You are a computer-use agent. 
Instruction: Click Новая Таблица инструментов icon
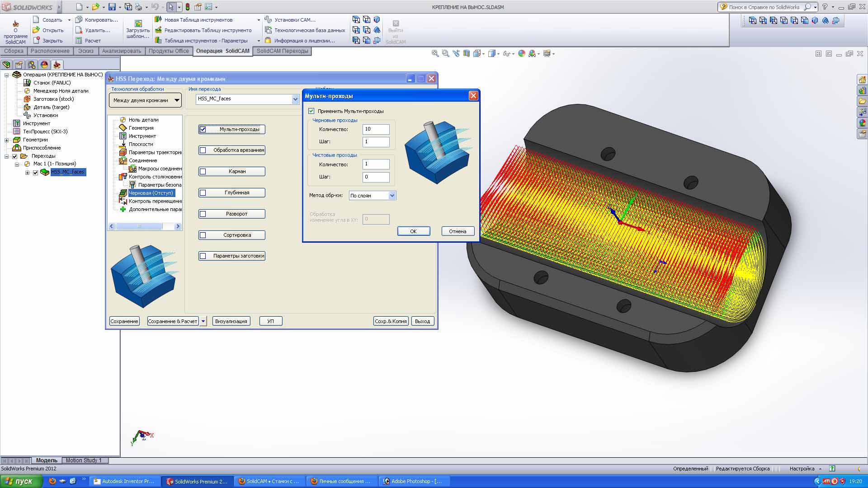pos(158,19)
